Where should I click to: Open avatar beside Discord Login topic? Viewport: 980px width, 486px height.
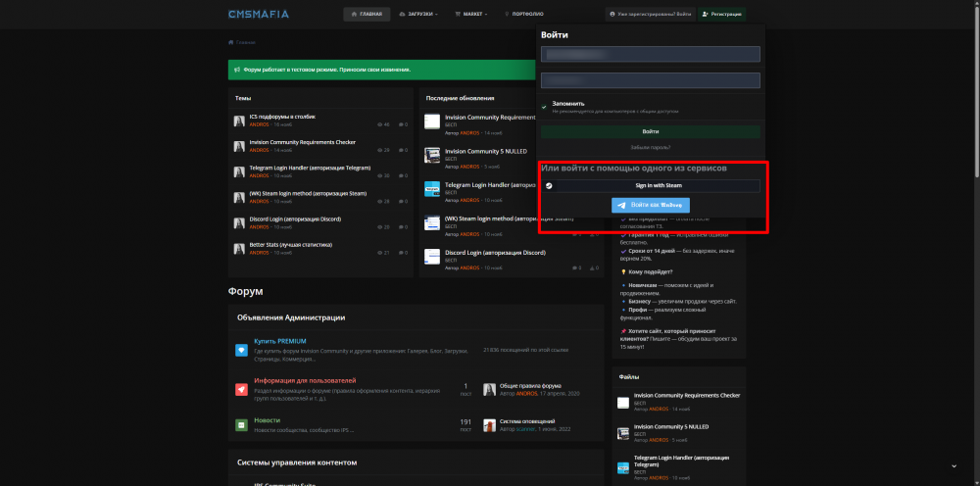click(239, 223)
